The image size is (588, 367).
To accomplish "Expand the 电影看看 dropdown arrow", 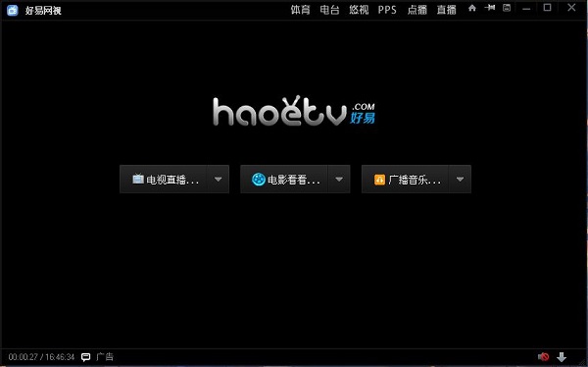I will 339,180.
